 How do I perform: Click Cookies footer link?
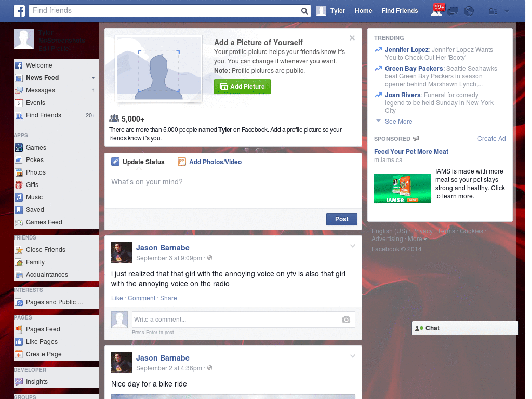(x=471, y=231)
